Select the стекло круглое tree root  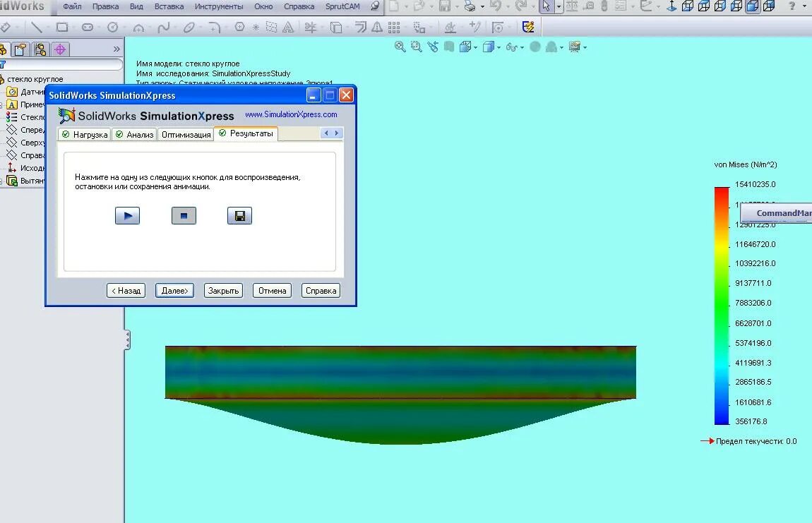point(35,79)
